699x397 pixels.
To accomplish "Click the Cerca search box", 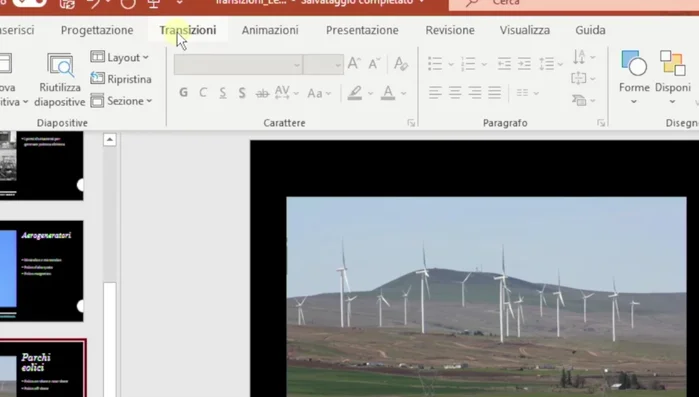I will click(574, 4).
